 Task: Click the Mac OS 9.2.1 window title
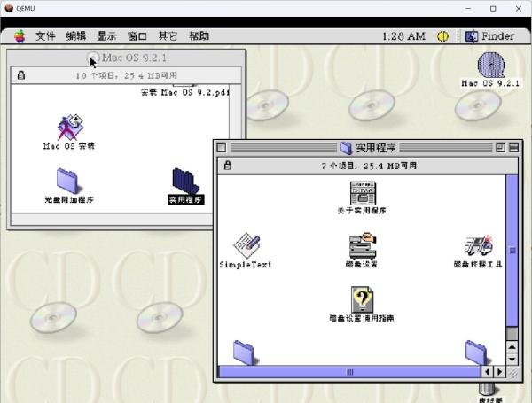tap(135, 58)
